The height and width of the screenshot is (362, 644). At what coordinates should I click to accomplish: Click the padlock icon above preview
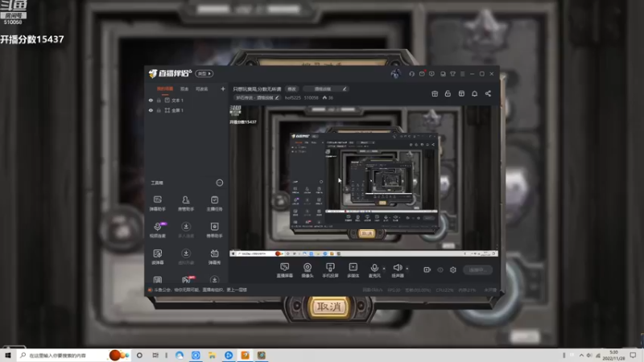click(448, 93)
